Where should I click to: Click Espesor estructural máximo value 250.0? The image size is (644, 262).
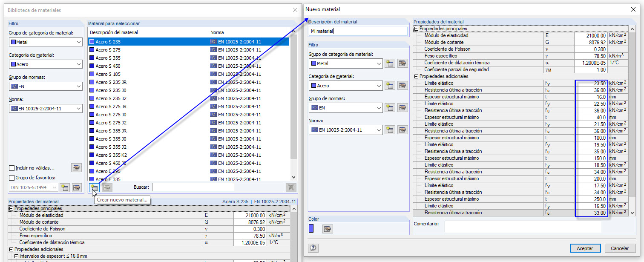pos(591,199)
